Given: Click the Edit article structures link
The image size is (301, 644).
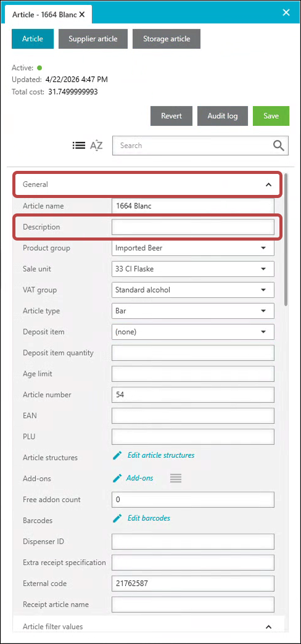Looking at the screenshot, I should tap(161, 455).
